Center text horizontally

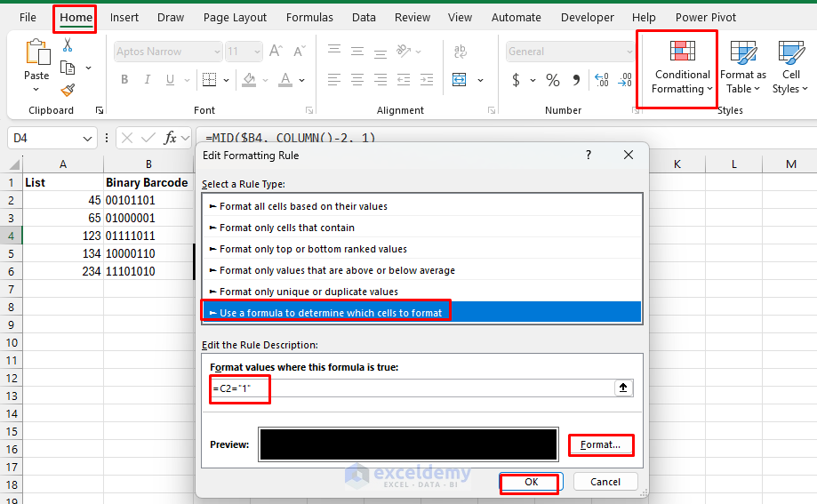[357, 80]
